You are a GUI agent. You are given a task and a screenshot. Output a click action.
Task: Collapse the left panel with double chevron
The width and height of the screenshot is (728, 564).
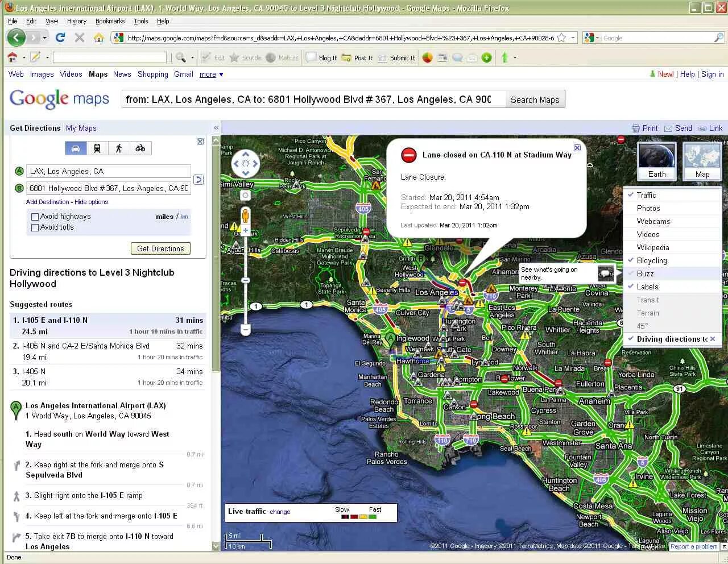(216, 128)
